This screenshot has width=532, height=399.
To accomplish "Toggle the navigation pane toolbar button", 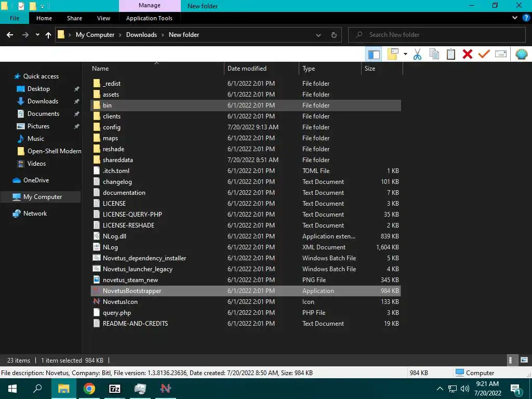I will (x=374, y=54).
